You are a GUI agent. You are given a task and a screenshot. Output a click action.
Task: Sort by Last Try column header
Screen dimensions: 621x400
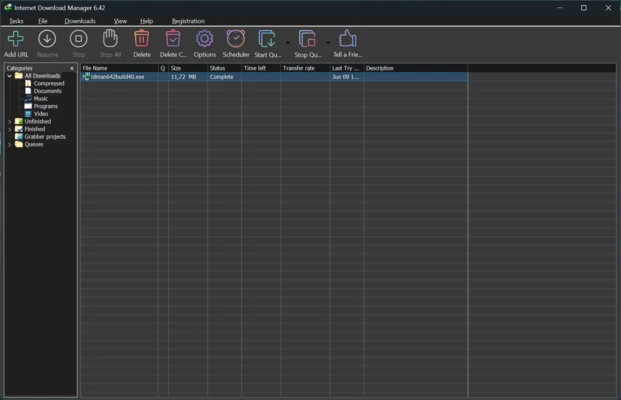(x=347, y=68)
